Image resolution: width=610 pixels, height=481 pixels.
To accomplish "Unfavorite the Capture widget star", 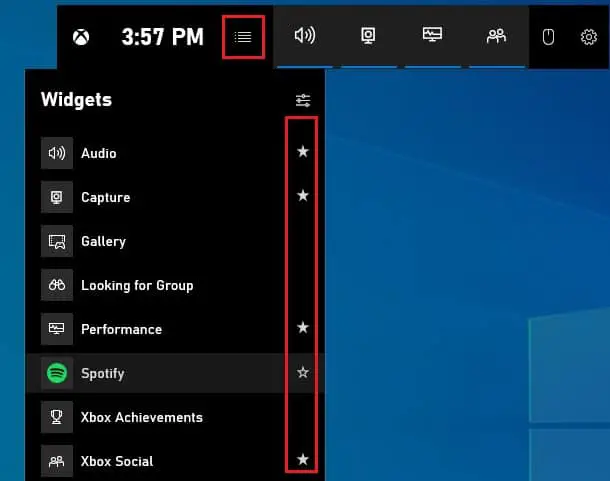I will [303, 195].
